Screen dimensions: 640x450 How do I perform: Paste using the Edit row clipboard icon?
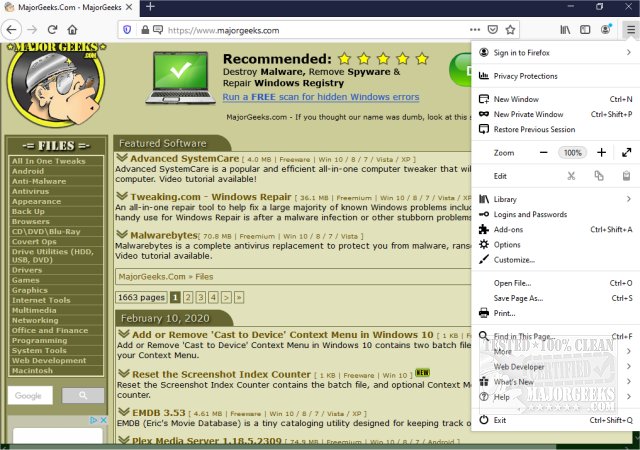(626, 176)
